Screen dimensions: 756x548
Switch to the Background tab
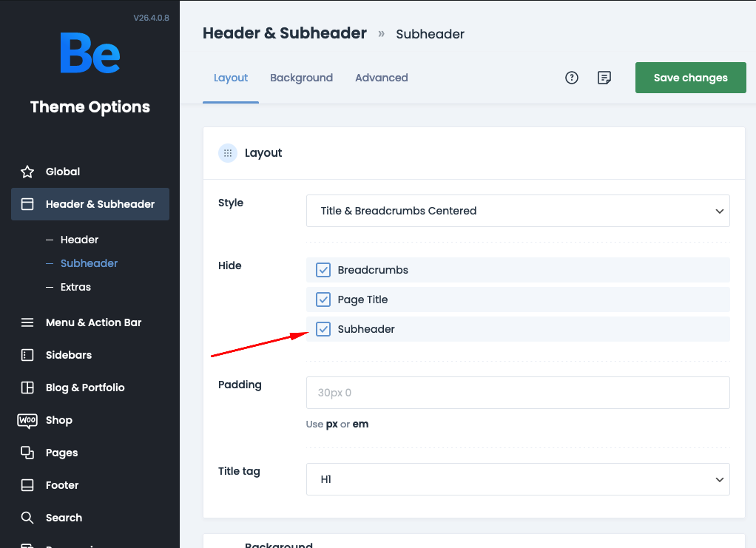click(x=301, y=78)
